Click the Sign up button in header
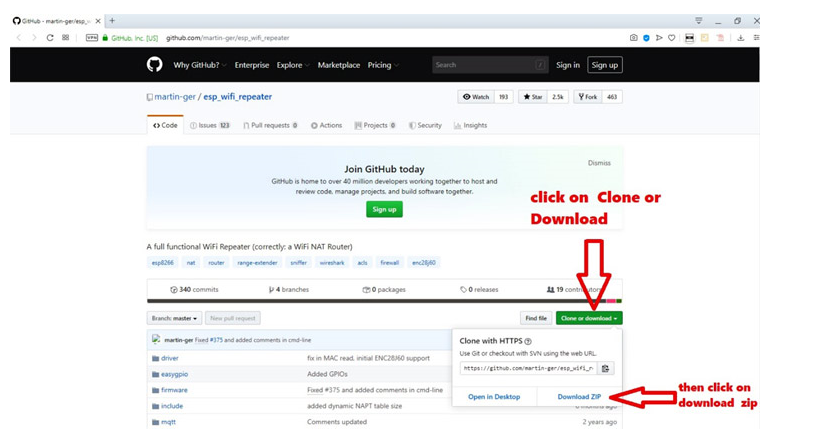This screenshot has height=446, width=823. (x=605, y=65)
